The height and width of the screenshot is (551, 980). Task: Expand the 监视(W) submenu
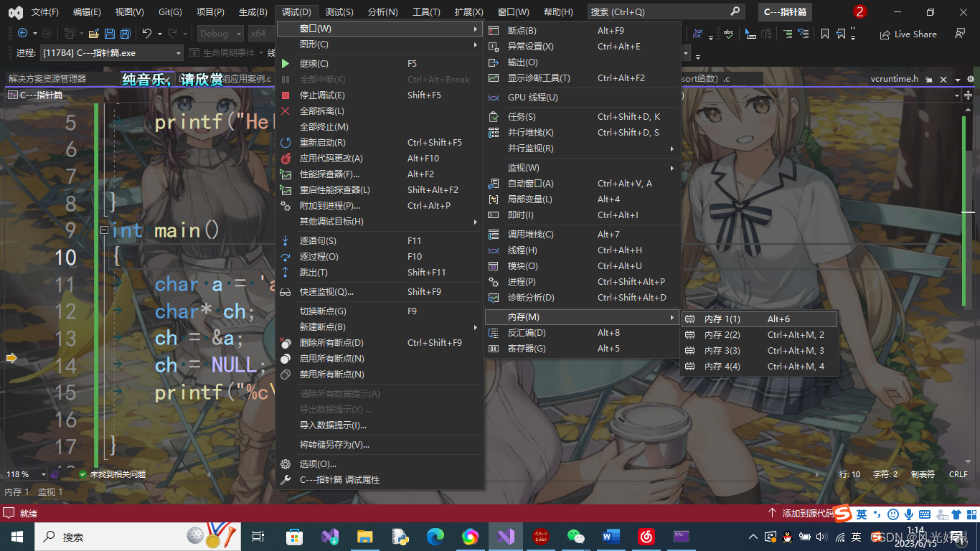click(582, 168)
